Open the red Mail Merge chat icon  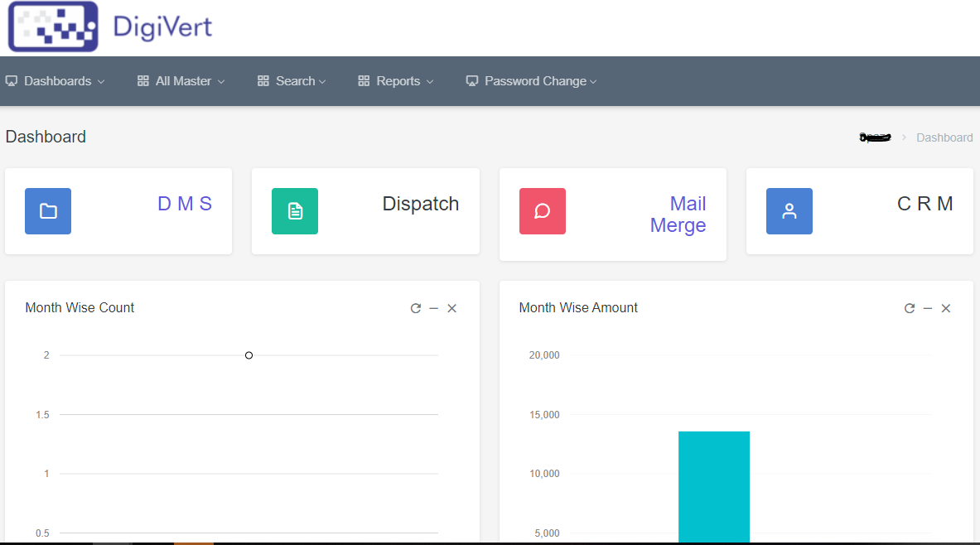(543, 211)
